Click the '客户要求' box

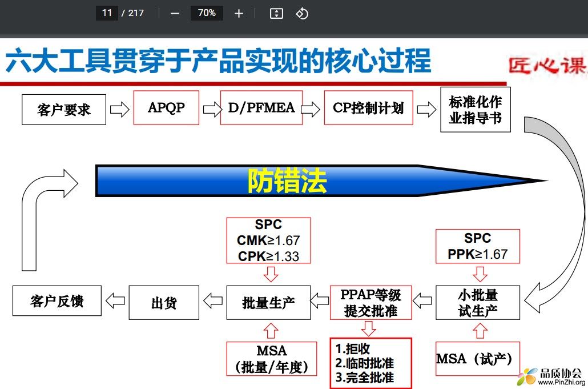64,110
